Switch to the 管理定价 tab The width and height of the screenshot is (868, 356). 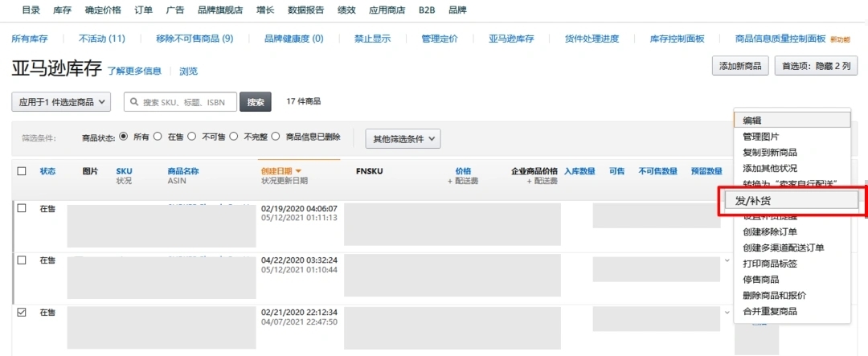click(x=440, y=39)
